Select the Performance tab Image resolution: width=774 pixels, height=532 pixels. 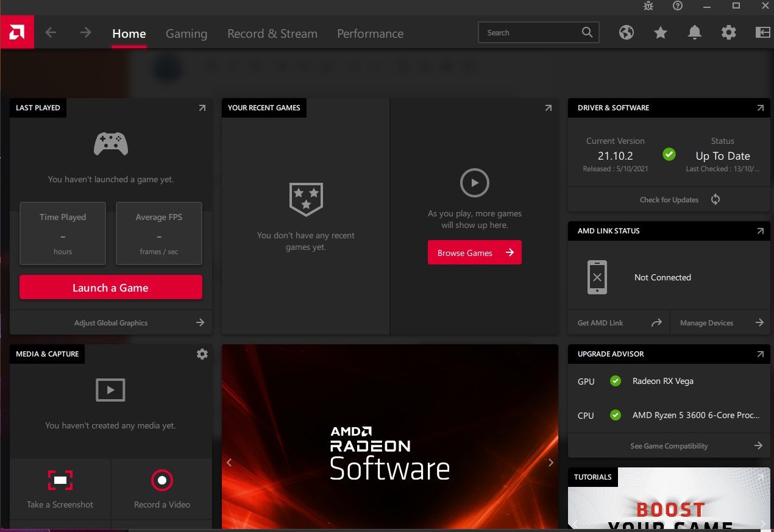(x=371, y=34)
